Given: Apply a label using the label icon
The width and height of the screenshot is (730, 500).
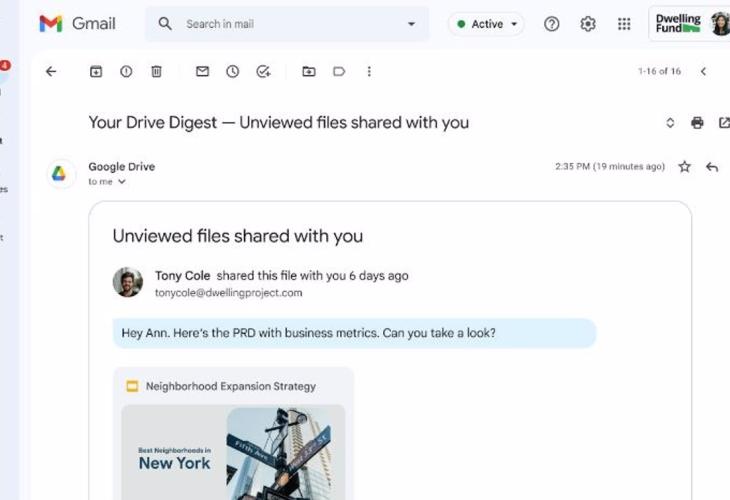Looking at the screenshot, I should coord(339,72).
